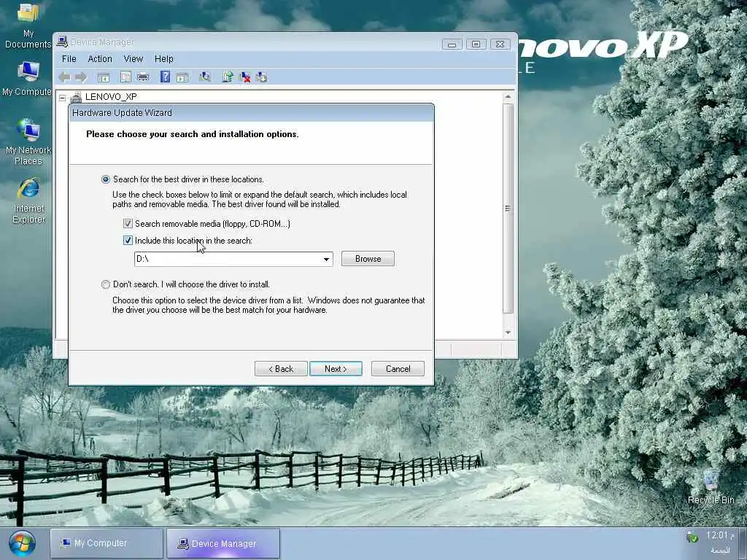Click the Forward arrow in Device Manager toolbar
This screenshot has width=747, height=560.
click(81, 77)
